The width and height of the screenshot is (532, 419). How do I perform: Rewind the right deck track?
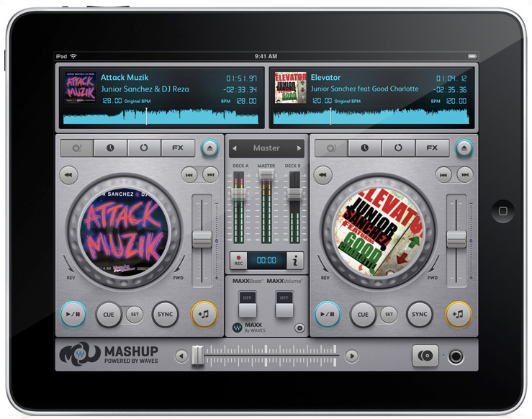[323, 175]
